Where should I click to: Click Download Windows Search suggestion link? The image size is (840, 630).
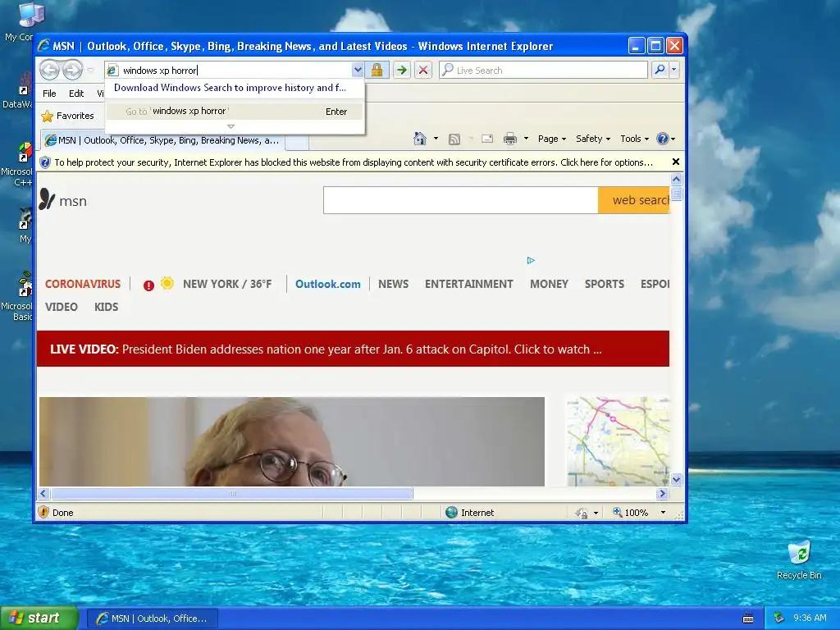point(230,88)
